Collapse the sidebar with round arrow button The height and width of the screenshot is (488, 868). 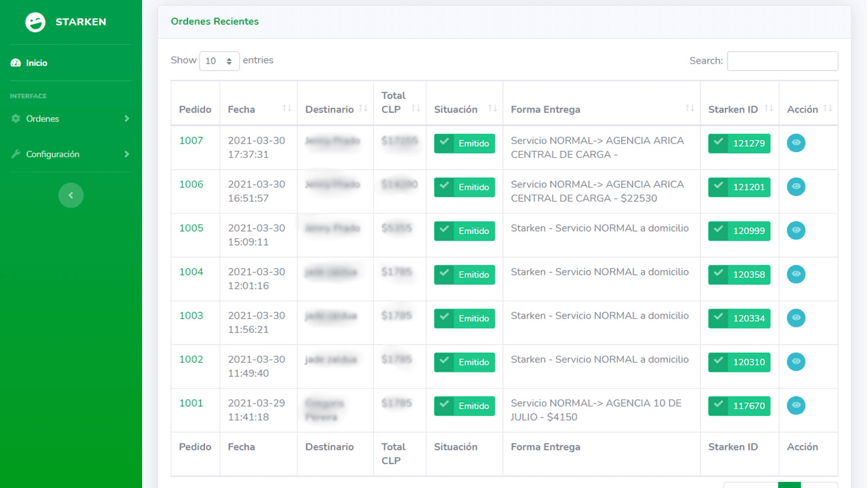[x=71, y=195]
